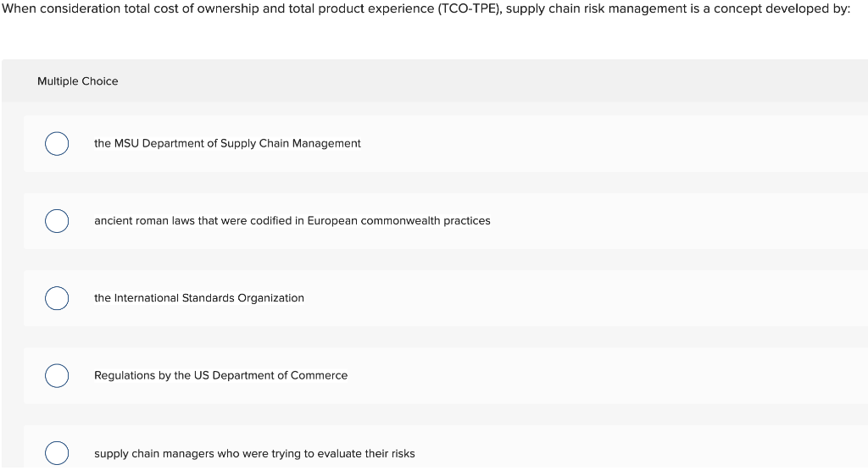Click the supply chain managers answer text
868x476 pixels.
pos(254,454)
